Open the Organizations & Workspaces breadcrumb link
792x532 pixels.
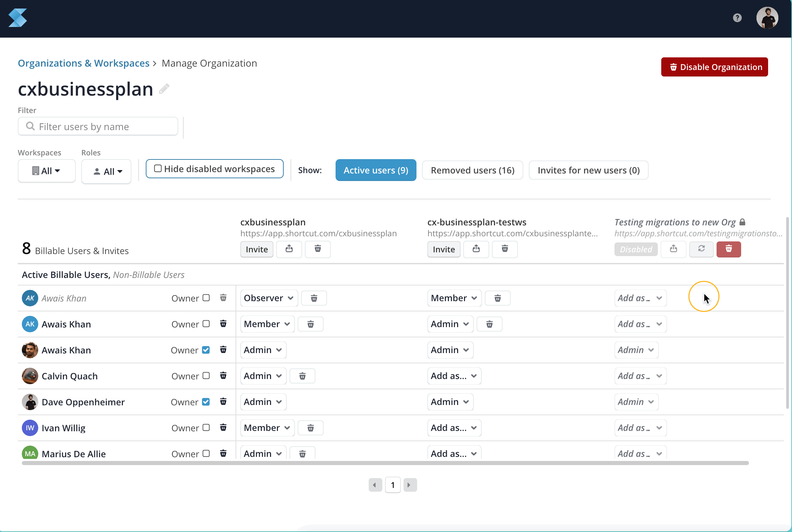coord(84,63)
